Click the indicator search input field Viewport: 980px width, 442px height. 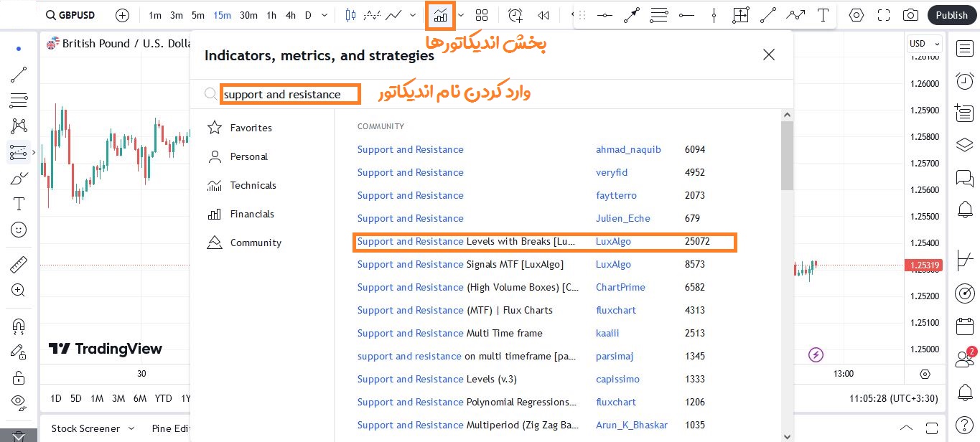coord(289,94)
